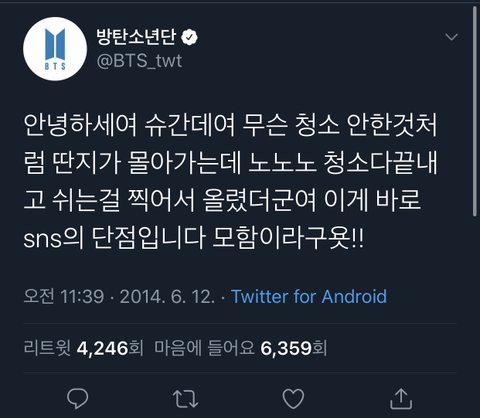Image resolution: width=480 pixels, height=418 pixels.
Task: Expand the tweet options chevron
Action: (x=452, y=37)
